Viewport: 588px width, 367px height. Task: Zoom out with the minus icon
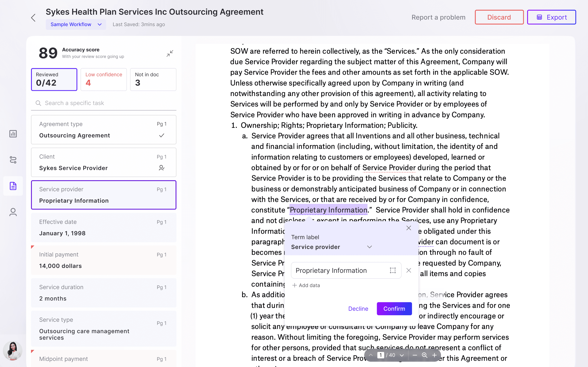[415, 355]
